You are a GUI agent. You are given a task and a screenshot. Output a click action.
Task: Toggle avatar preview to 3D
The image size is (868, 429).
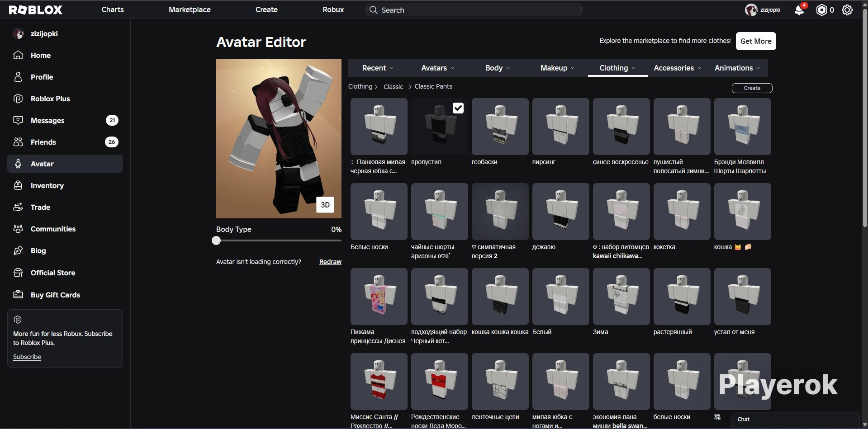325,205
